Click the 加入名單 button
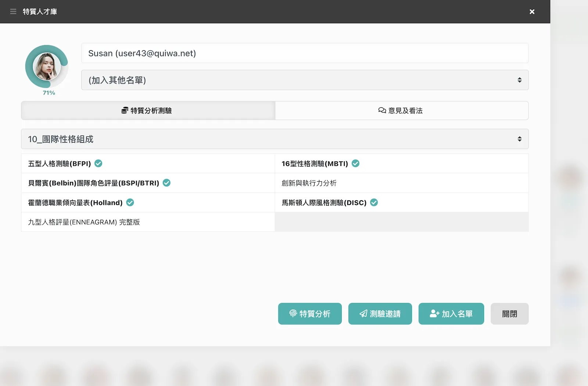 click(x=451, y=314)
